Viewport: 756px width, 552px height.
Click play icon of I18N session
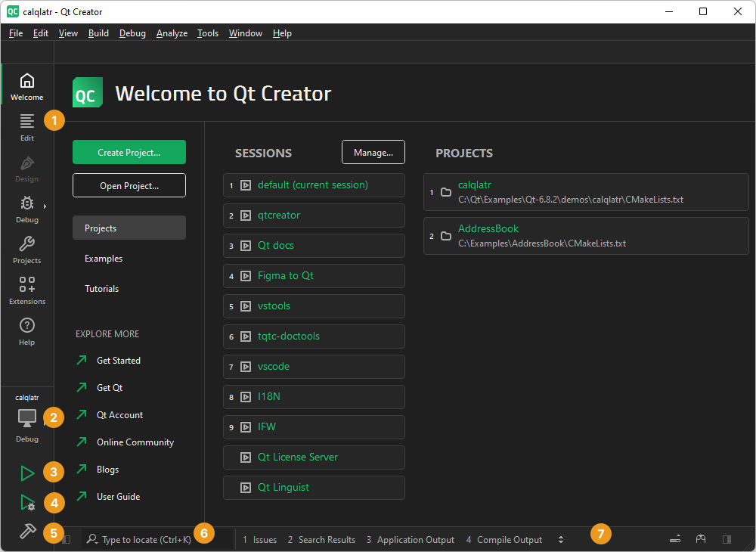pos(246,397)
